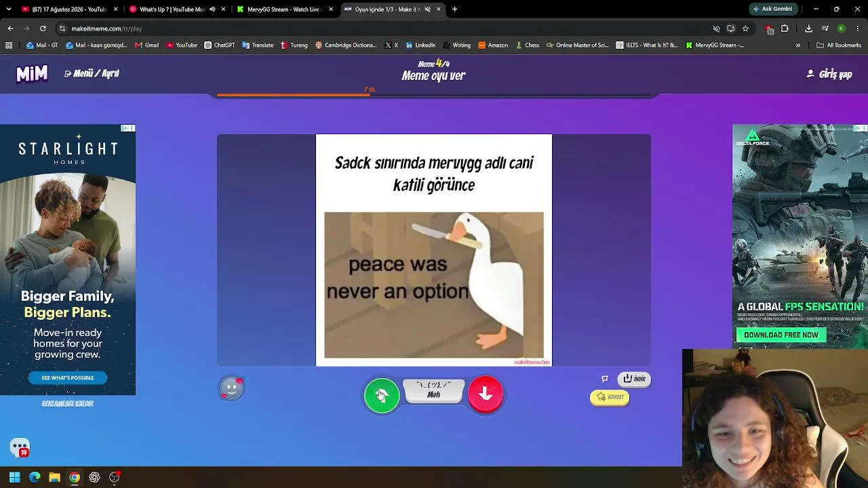The width and height of the screenshot is (868, 488).
Task: Mute the What's Up tab audio icon
Action: pyautogui.click(x=212, y=9)
